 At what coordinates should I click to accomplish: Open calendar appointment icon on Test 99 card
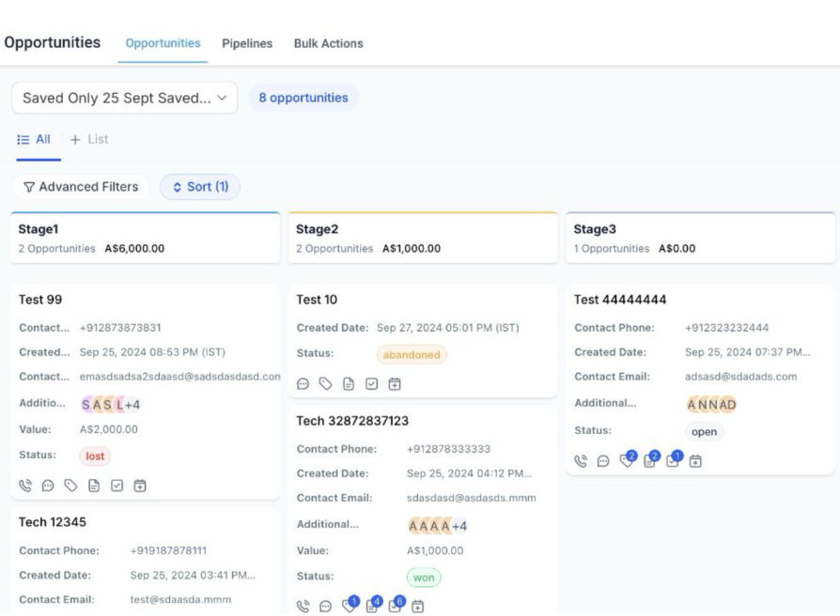(140, 485)
